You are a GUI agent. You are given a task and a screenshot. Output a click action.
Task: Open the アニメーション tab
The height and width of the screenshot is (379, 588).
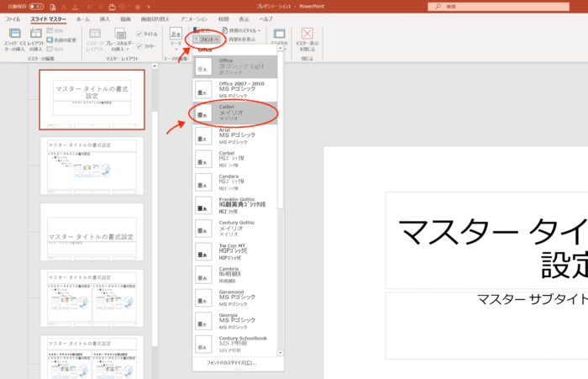click(x=194, y=19)
